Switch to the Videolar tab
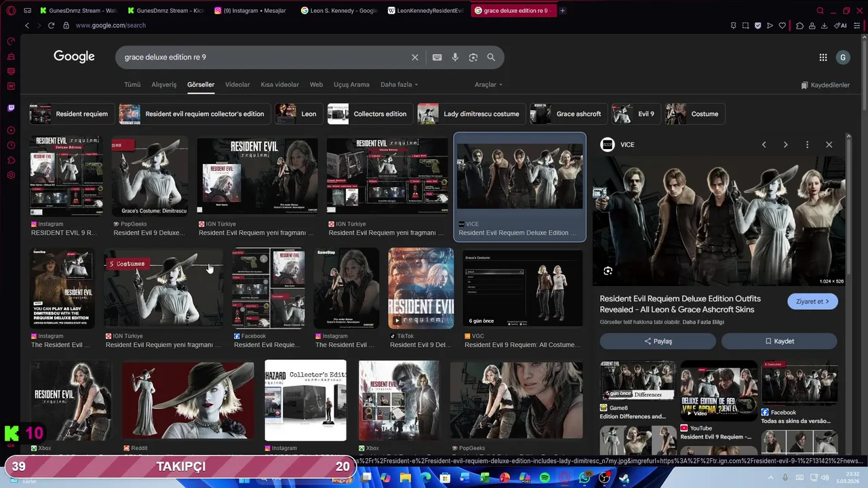This screenshot has width=868, height=488. [237, 85]
